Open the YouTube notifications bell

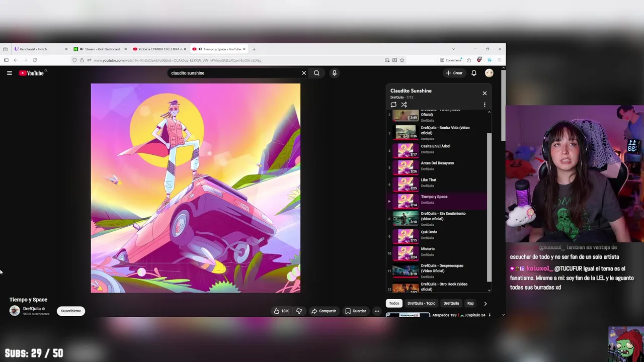(x=473, y=73)
